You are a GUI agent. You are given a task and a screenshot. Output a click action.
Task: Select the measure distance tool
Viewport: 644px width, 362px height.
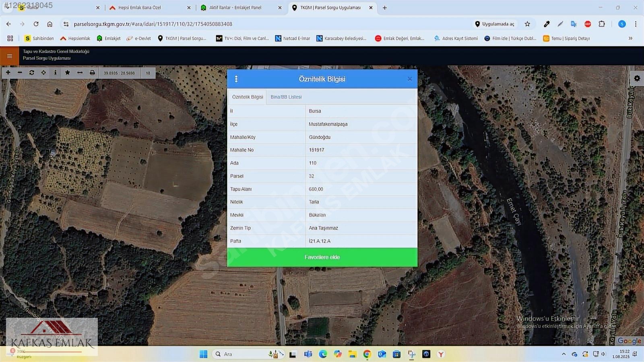point(80,72)
